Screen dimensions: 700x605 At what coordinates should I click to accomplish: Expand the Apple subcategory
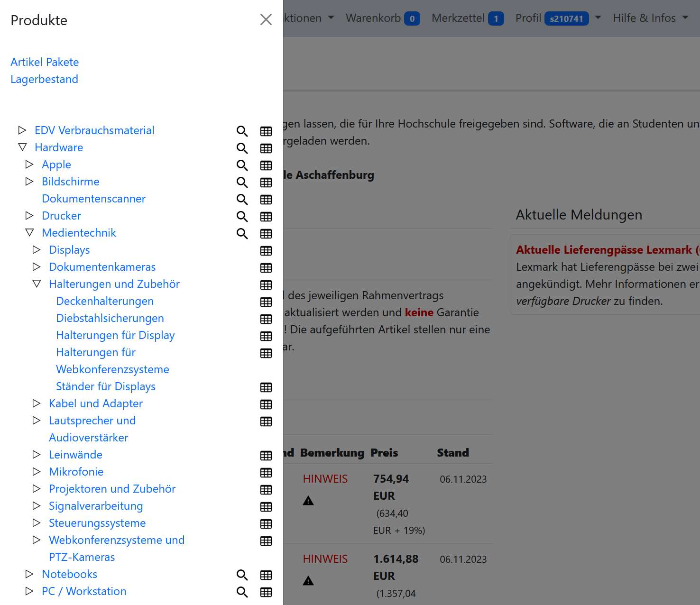click(29, 164)
